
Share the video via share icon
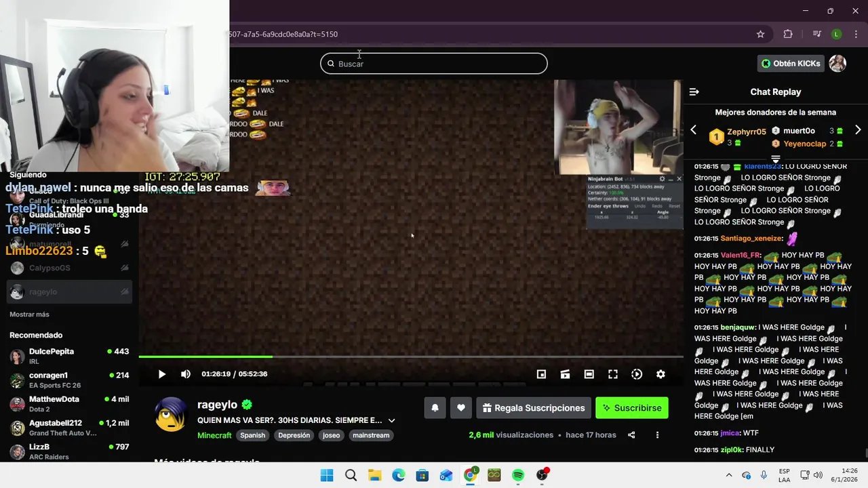(631, 435)
